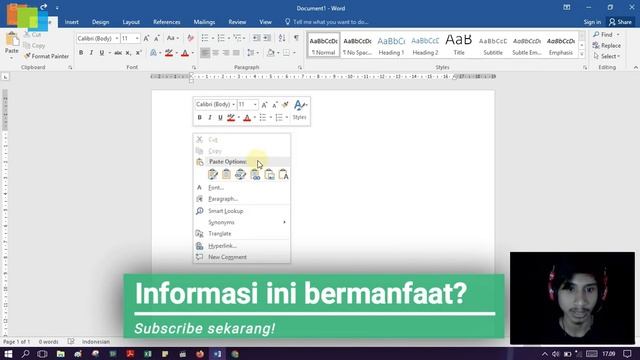
Task: Click the Paste button in the ribbon Clipboard group
Action: coord(11,43)
